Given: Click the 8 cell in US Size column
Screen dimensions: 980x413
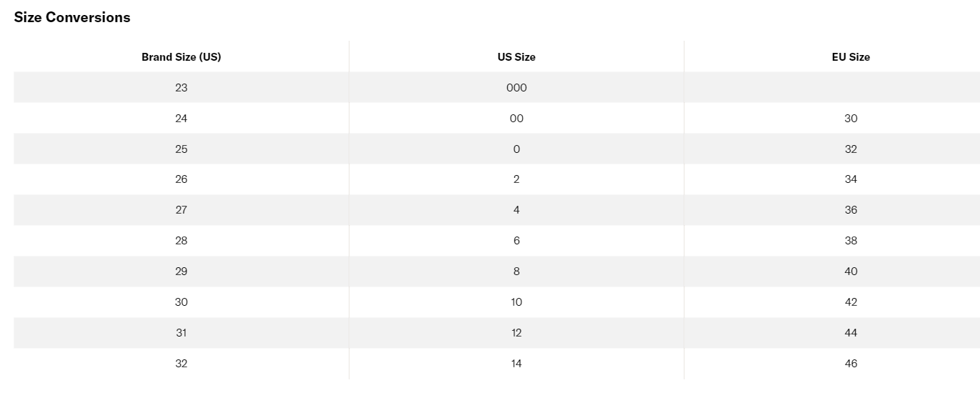Looking at the screenshot, I should point(516,272).
